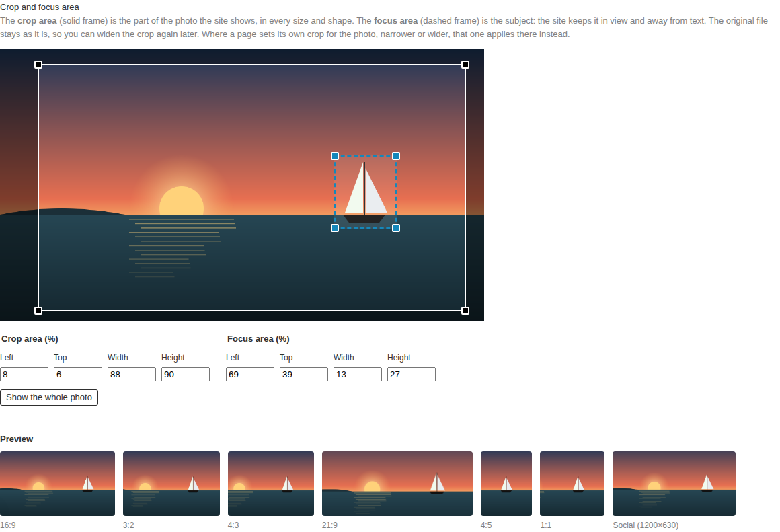Open the Social (1200×630) preview thumbnail
The height and width of the screenshot is (532, 780).
pyautogui.click(x=674, y=483)
